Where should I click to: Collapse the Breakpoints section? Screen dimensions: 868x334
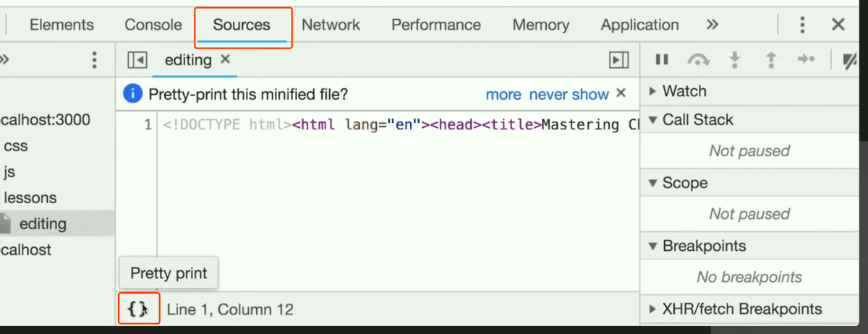coord(697,246)
